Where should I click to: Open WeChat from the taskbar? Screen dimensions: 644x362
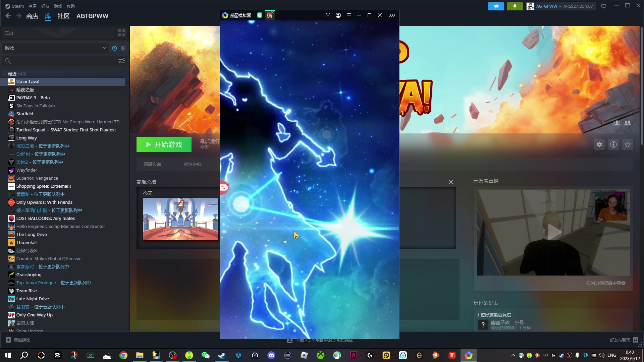(x=205, y=355)
